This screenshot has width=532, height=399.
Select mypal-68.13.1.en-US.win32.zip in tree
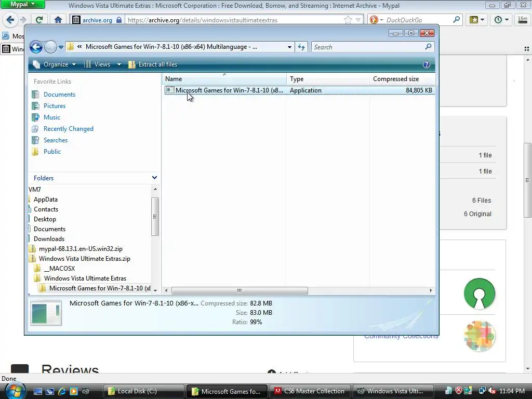(x=81, y=249)
